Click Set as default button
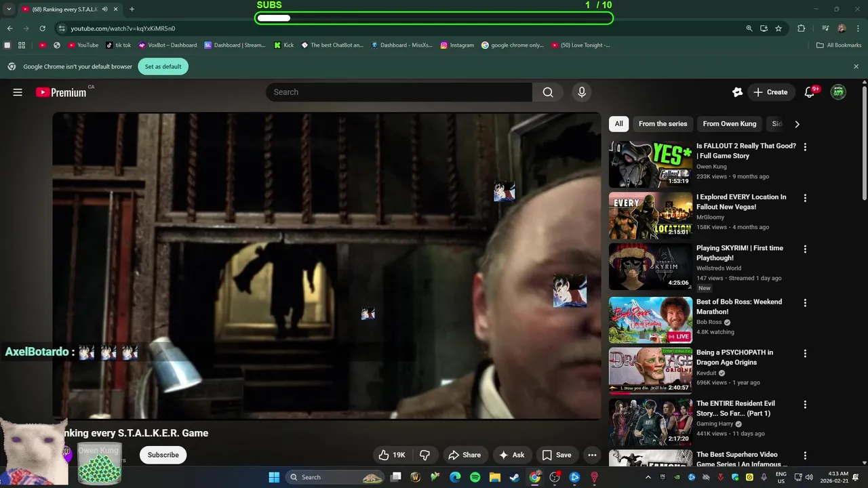This screenshot has width=868, height=488. pyautogui.click(x=163, y=66)
